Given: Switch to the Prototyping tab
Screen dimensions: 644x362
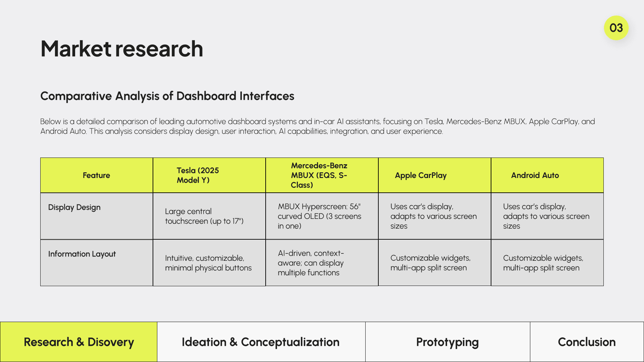Looking at the screenshot, I should coord(447,342).
